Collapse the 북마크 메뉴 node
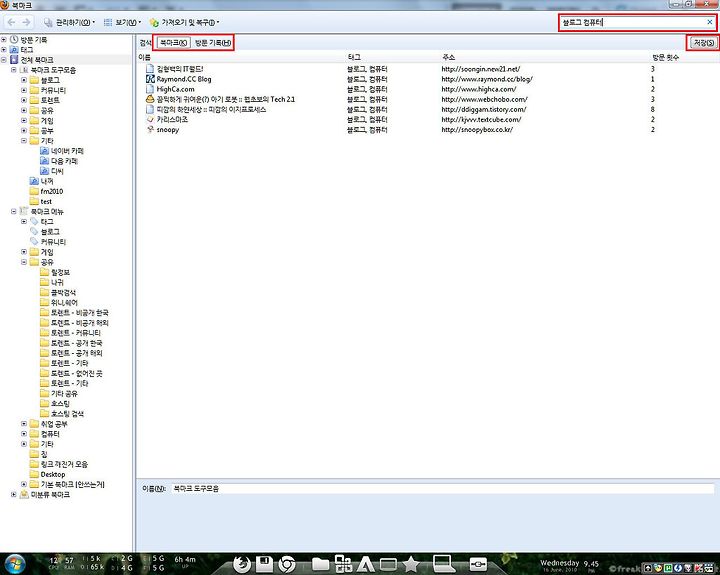The height and width of the screenshot is (575, 720). [14, 211]
